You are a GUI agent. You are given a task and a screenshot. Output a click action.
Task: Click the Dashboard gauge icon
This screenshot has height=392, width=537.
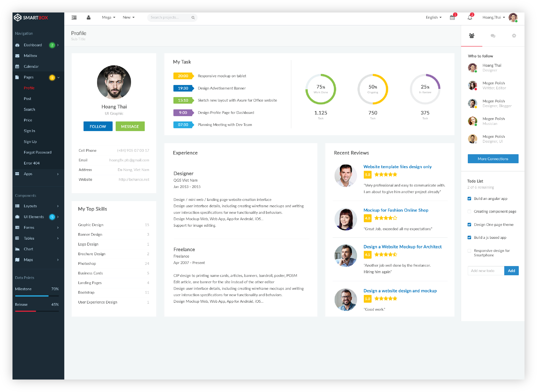tap(17, 45)
